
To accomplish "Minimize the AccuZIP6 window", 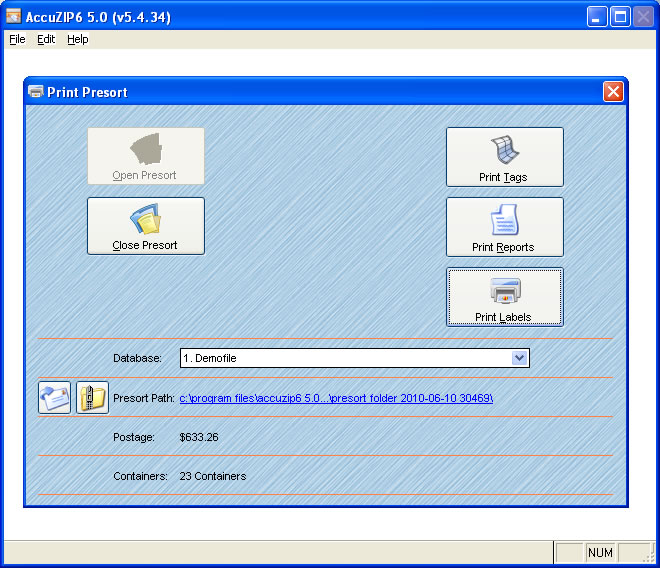I will pyautogui.click(x=597, y=17).
